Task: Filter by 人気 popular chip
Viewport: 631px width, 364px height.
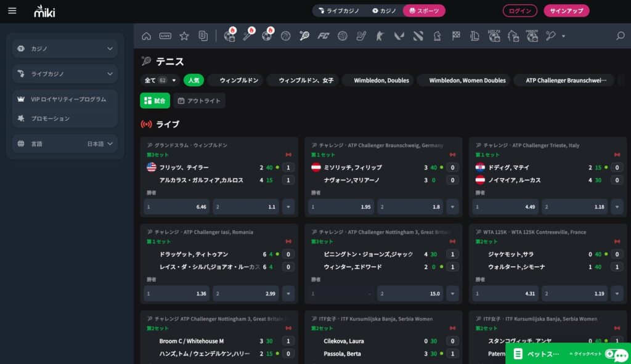Action: point(193,81)
